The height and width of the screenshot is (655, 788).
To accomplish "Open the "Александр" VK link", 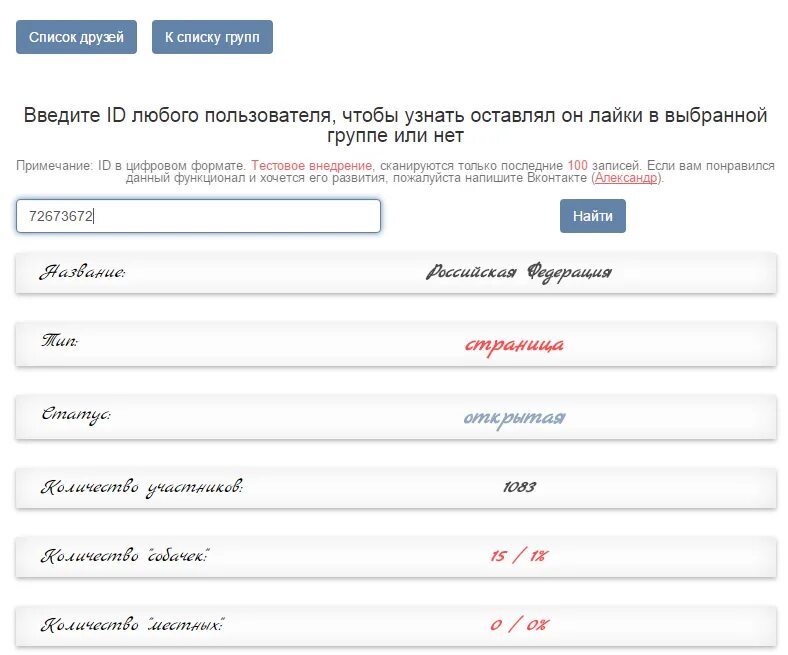I will coord(626,178).
